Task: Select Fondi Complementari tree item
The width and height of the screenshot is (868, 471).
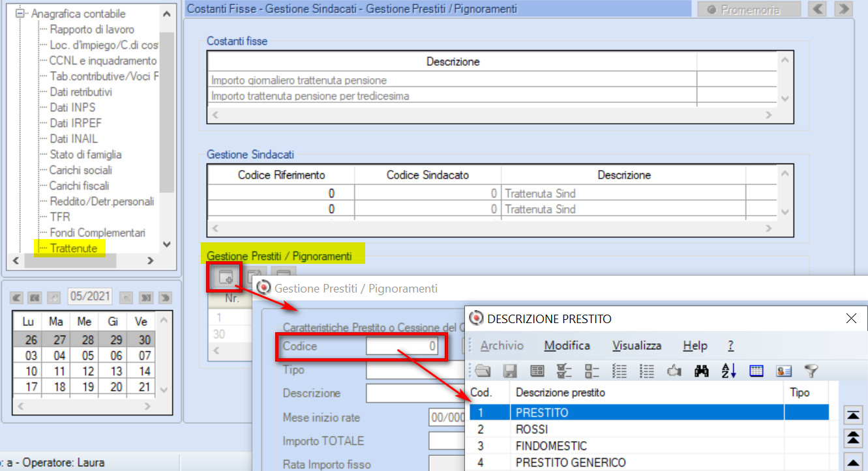Action: tap(97, 233)
